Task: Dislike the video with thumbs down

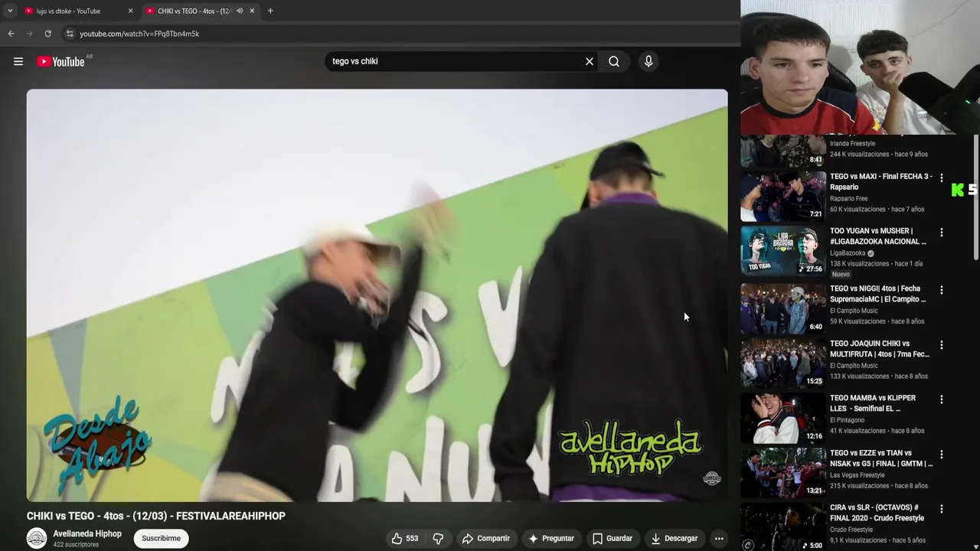Action: coord(438,538)
